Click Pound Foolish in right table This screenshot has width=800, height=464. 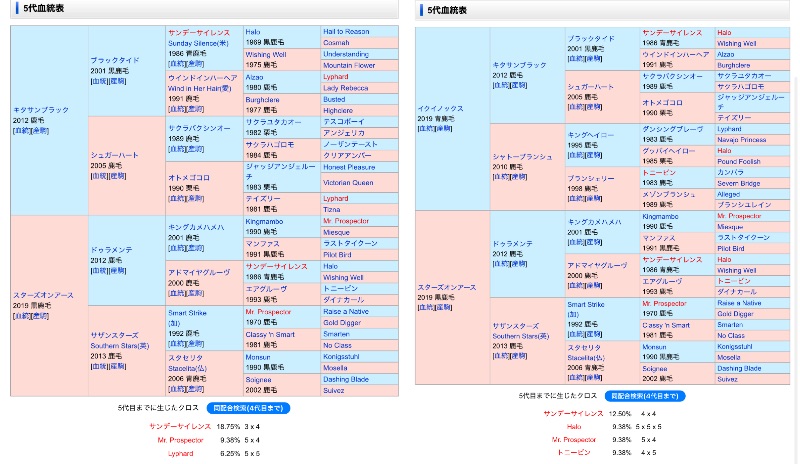click(x=738, y=161)
